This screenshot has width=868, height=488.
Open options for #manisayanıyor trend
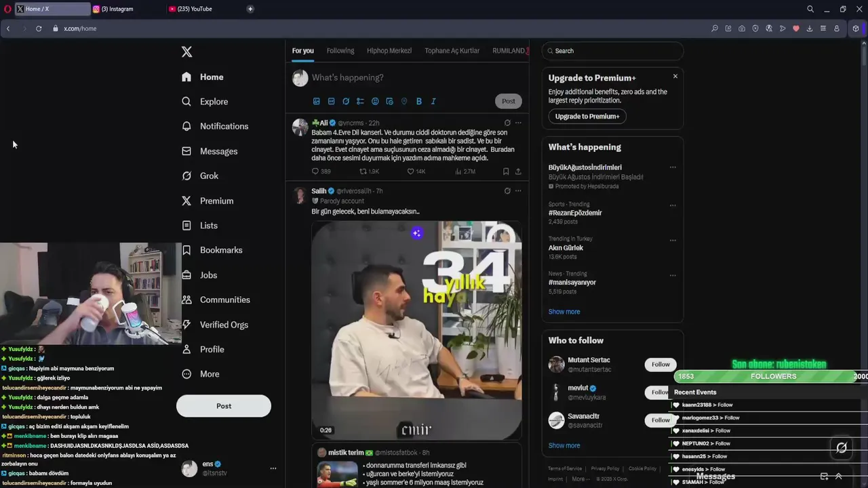coord(673,275)
